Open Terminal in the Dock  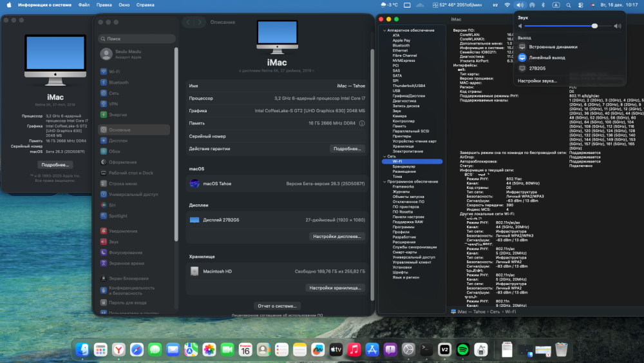(x=426, y=350)
